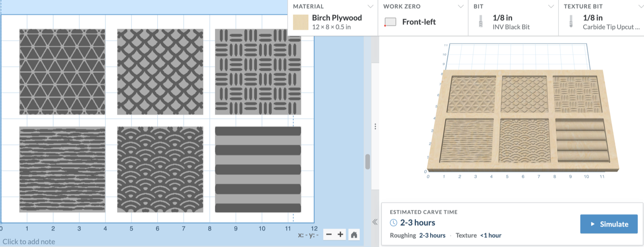The height and width of the screenshot is (247, 644).
Task: Click the Texture <1 hour estimate
Action: tap(479, 235)
